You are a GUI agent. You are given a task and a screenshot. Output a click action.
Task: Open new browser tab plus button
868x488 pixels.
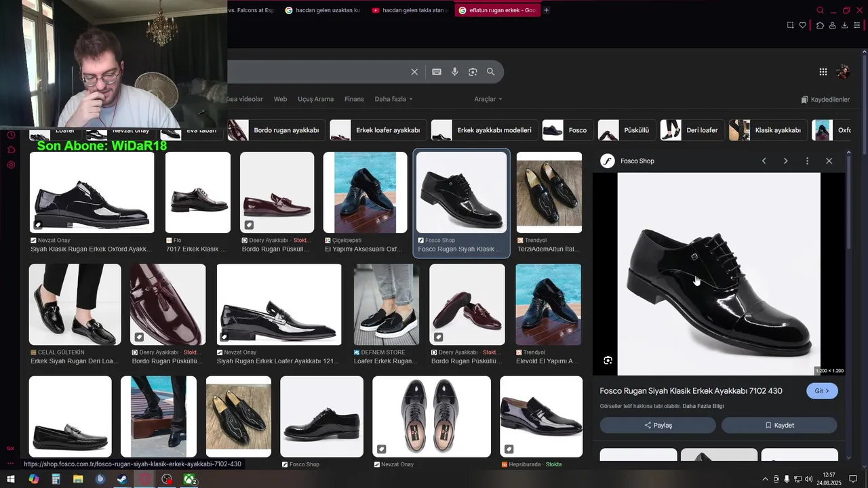point(546,10)
